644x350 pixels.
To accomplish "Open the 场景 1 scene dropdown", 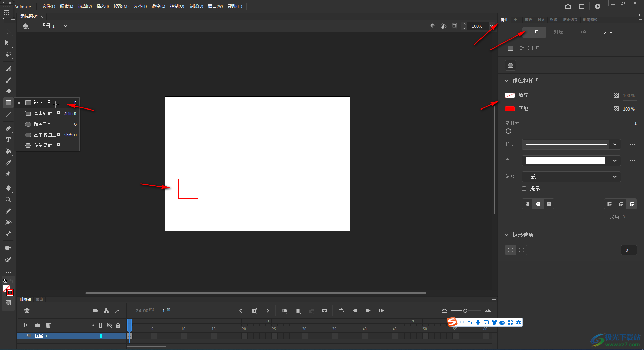I will click(65, 26).
